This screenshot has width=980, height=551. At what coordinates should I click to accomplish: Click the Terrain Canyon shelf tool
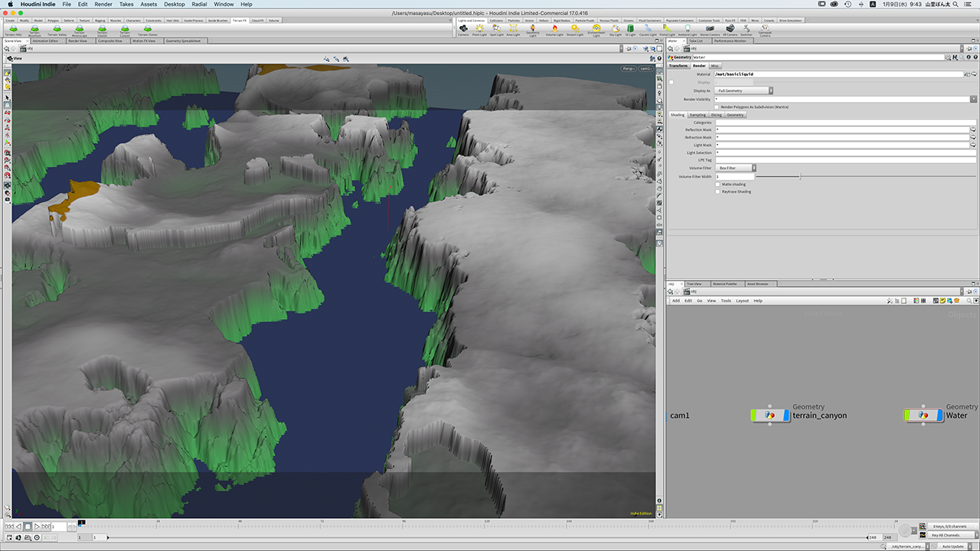pos(123,29)
